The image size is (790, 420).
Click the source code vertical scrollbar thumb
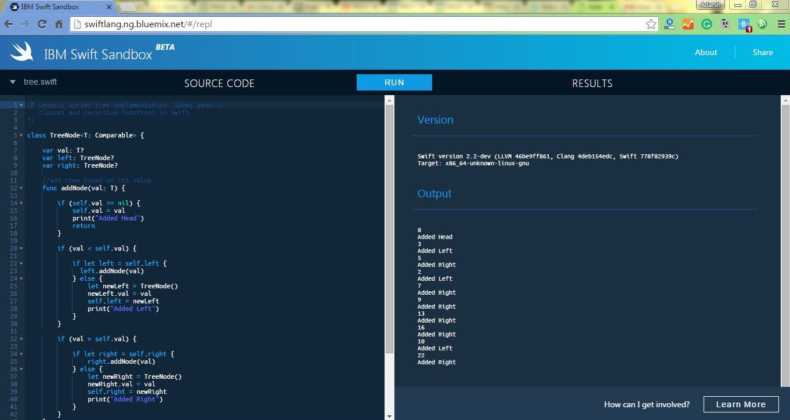[x=389, y=229]
